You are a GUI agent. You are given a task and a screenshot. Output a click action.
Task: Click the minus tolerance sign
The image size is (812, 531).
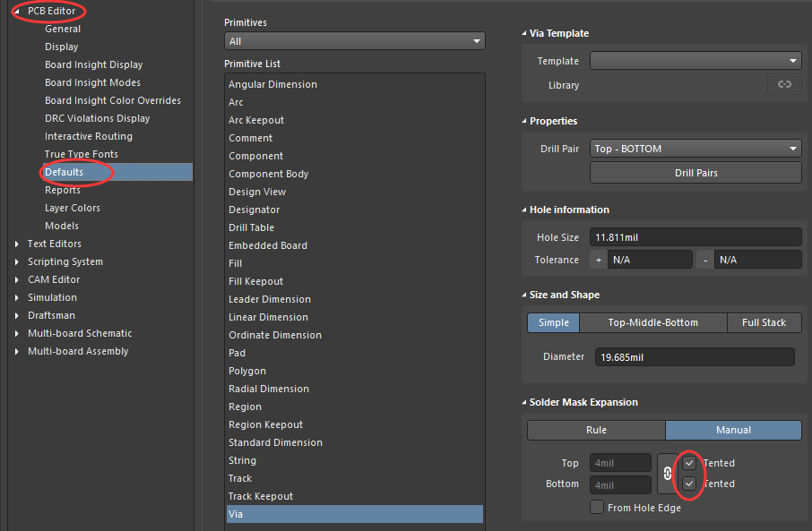(705, 260)
